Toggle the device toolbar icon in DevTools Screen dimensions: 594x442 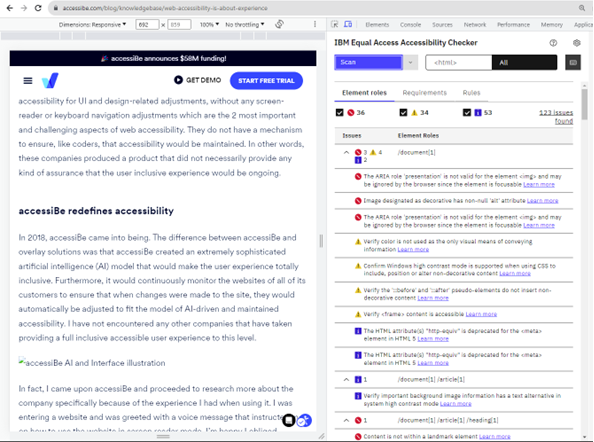click(x=348, y=24)
